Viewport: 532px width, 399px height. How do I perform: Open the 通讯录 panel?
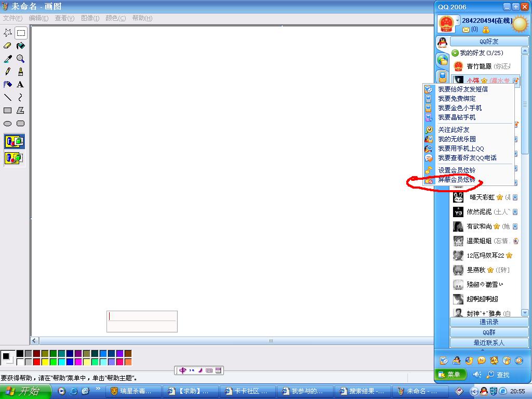tap(489, 322)
